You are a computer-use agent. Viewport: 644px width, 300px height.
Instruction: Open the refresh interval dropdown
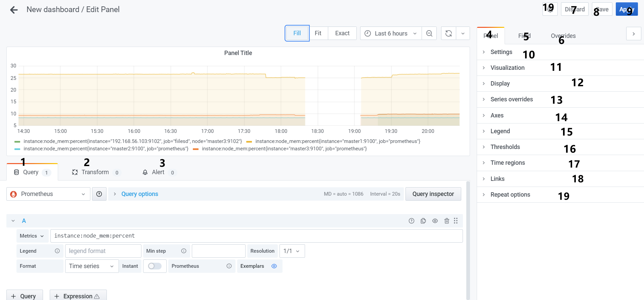tap(463, 33)
